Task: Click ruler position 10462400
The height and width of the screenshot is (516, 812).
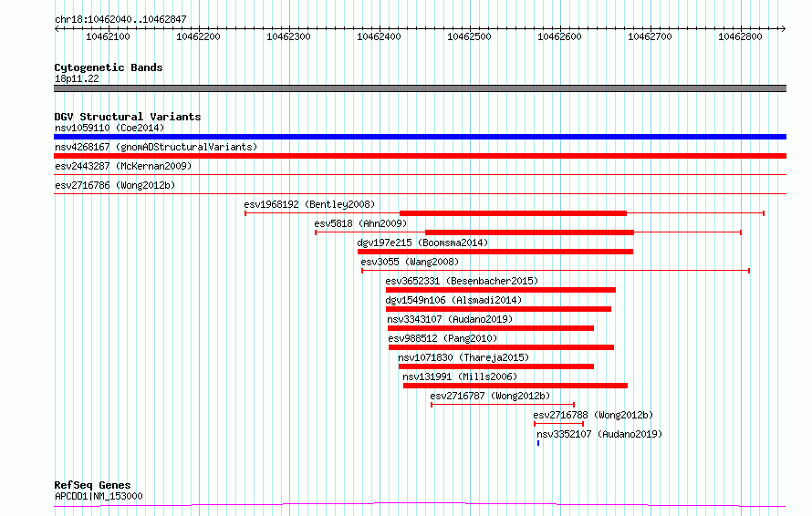Action: tap(379, 36)
